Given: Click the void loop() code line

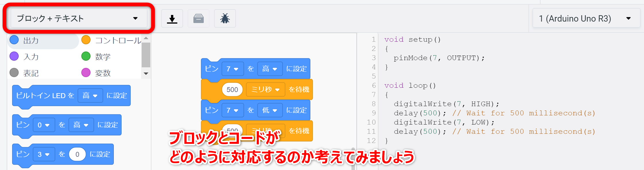Looking at the screenshot, I should (410, 85).
